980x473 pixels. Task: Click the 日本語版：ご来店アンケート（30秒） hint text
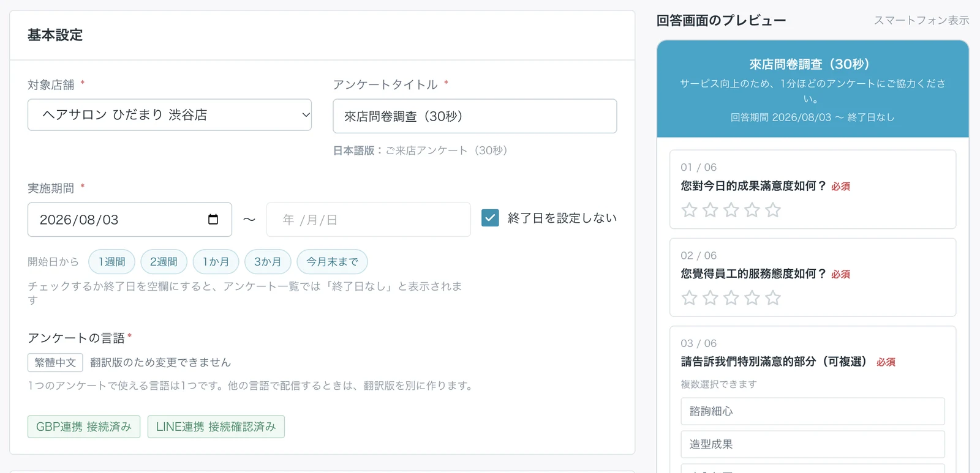point(421,151)
